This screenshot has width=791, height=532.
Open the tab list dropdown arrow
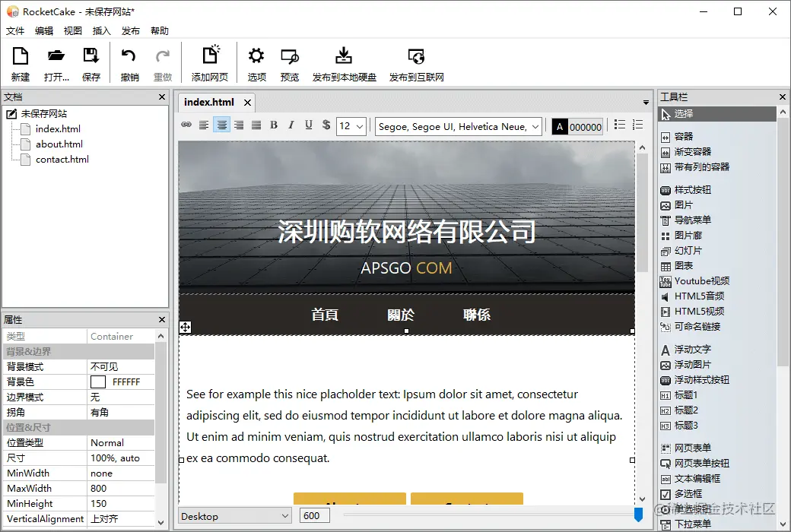click(x=646, y=103)
